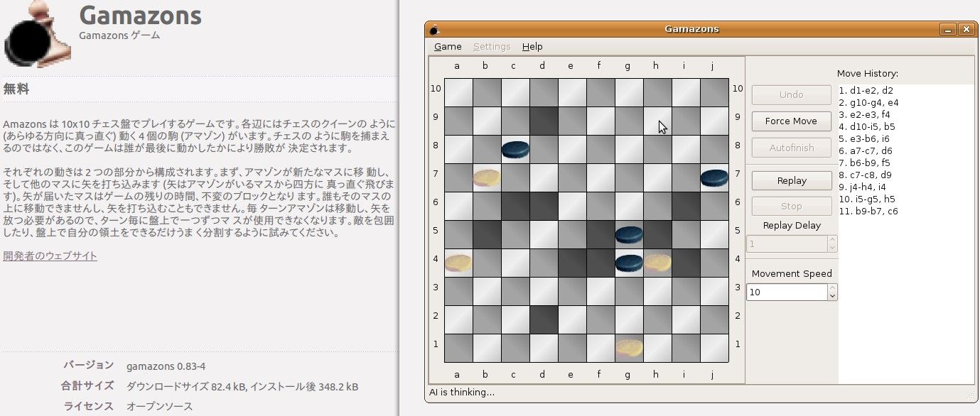Select the white amazon on square h4
The image size is (980, 416).
[657, 263]
